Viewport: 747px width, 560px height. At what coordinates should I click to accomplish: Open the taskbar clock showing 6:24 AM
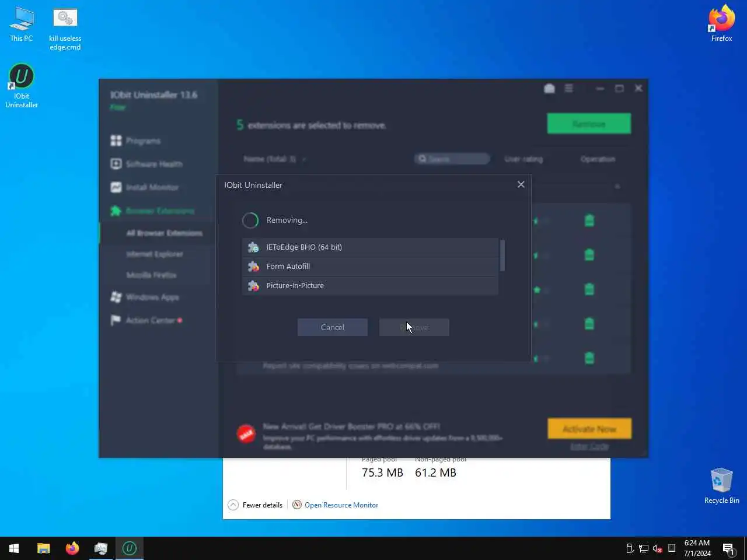(697, 548)
